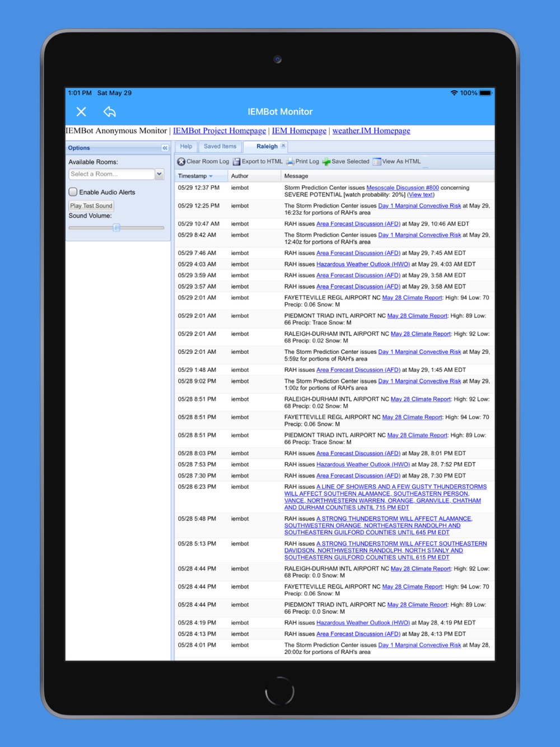The image size is (560, 747).
Task: Tap the Wi-Fi icon in status bar
Action: pyautogui.click(x=454, y=93)
